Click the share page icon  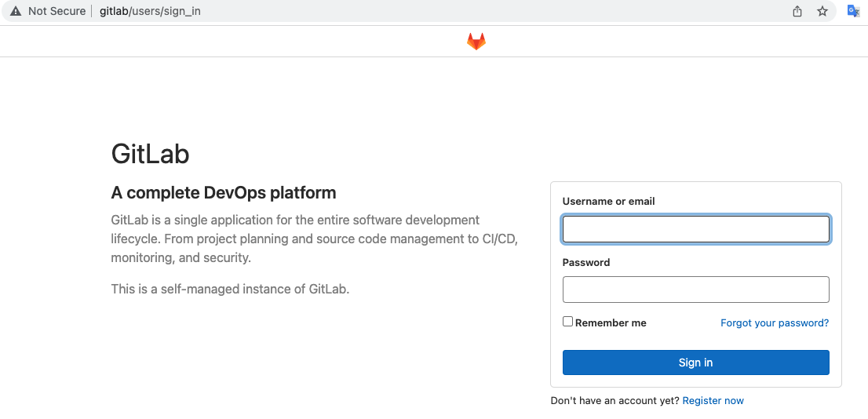click(x=797, y=11)
